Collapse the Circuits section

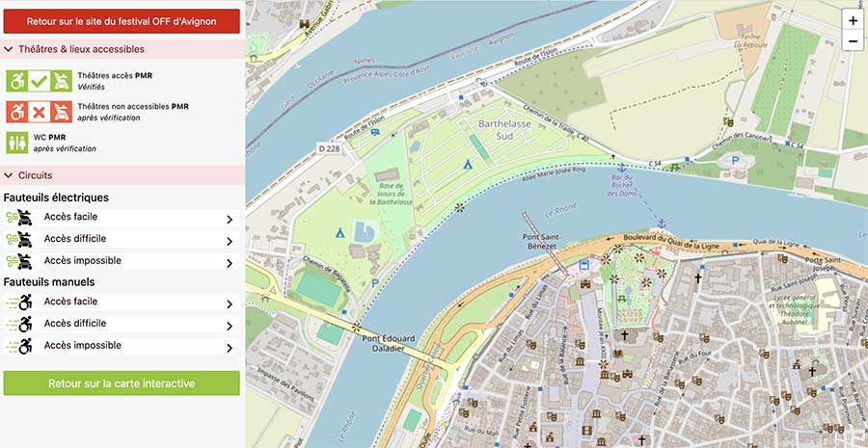[x=10, y=175]
